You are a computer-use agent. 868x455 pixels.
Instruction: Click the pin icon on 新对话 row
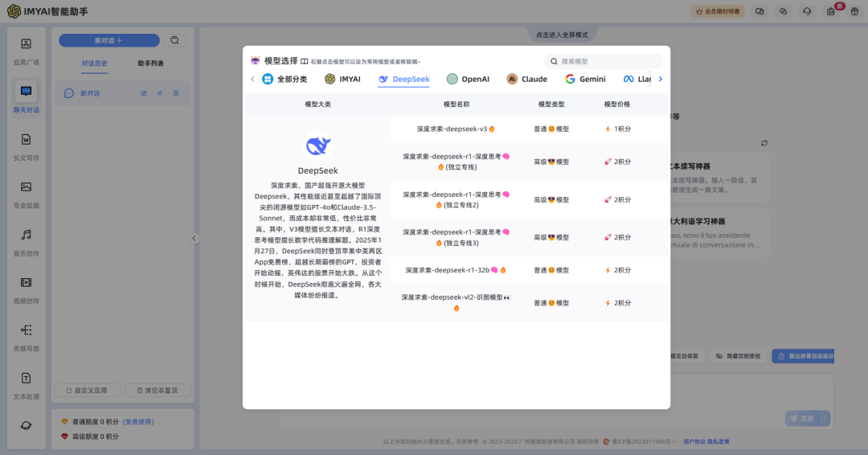[160, 93]
